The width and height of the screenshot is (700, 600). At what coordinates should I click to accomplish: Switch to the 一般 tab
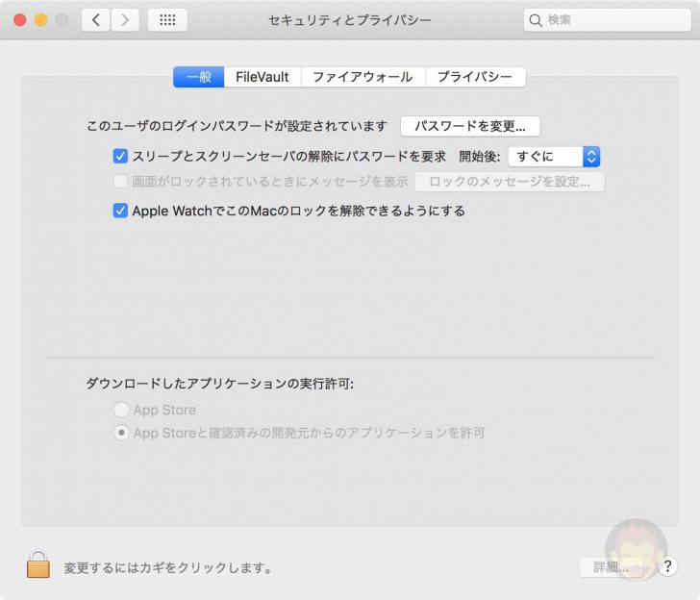point(199,77)
